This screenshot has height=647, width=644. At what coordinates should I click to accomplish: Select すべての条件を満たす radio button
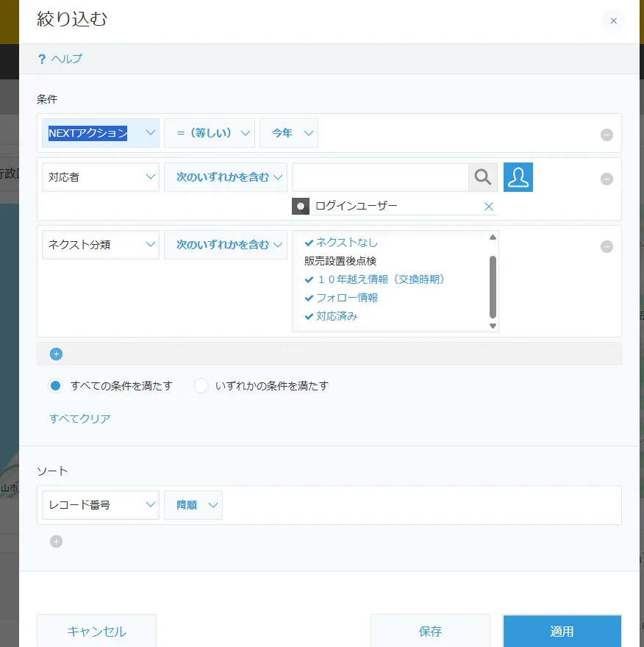click(x=56, y=385)
